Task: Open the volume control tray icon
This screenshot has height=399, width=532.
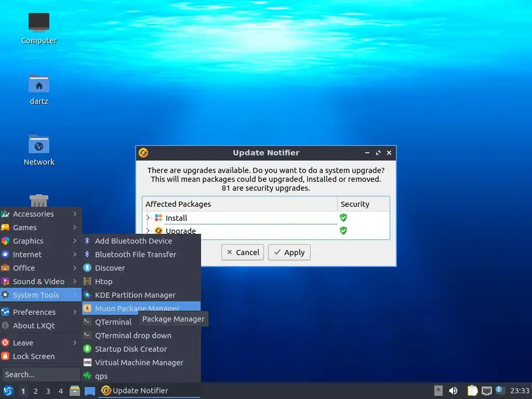Action: tap(453, 391)
